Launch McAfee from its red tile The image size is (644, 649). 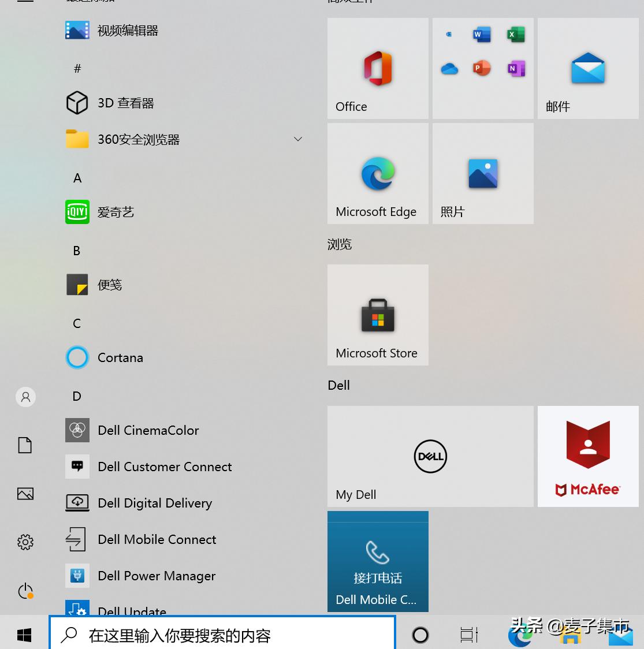click(x=588, y=456)
